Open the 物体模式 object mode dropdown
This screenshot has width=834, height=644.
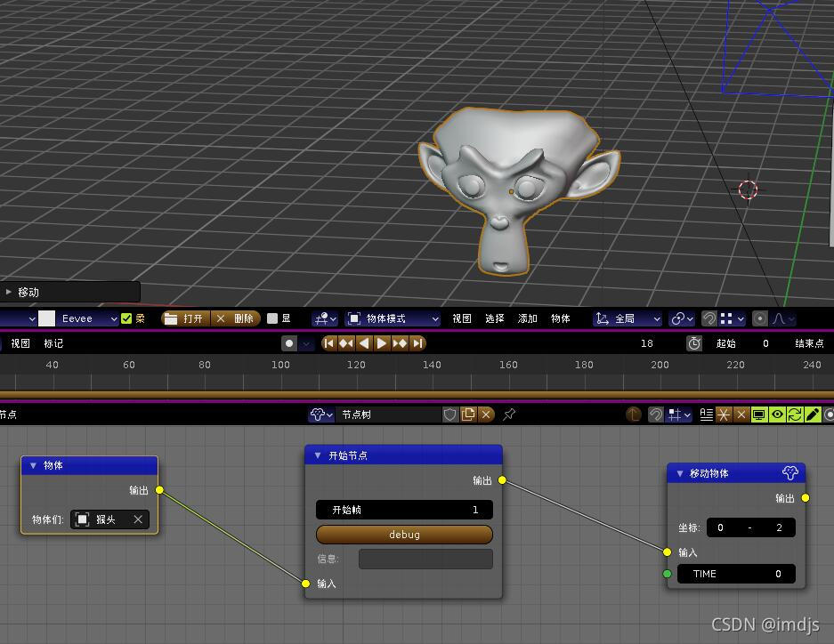(x=393, y=318)
